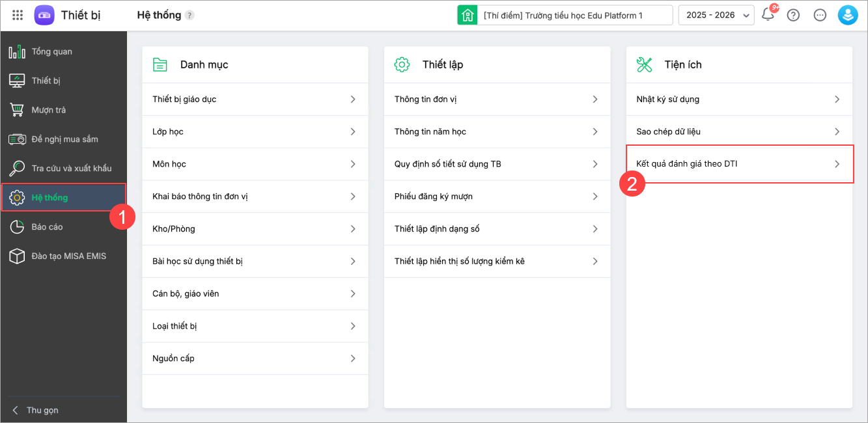Open the 2025 - 2026 school year dropdown
This screenshot has width=868, height=423.
tap(716, 15)
